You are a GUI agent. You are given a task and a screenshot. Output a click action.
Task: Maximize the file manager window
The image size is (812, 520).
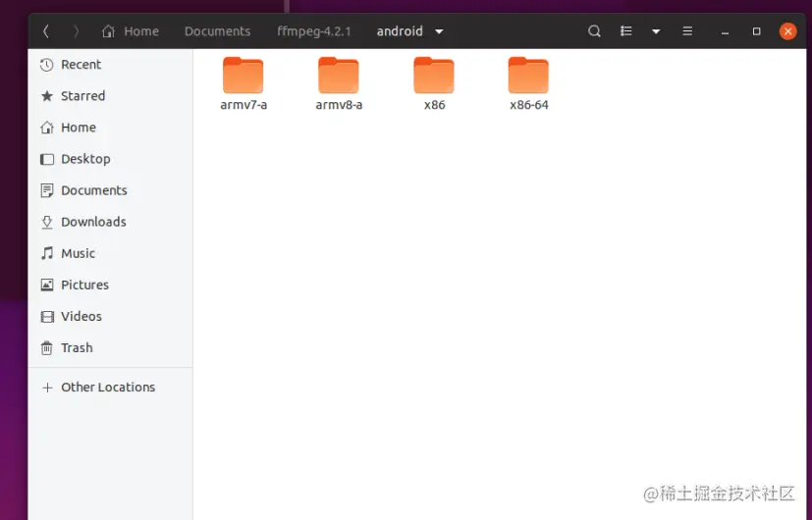click(757, 31)
